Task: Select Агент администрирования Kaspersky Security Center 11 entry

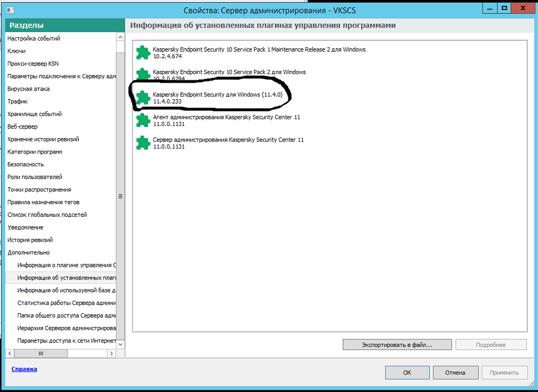Action: [226, 120]
